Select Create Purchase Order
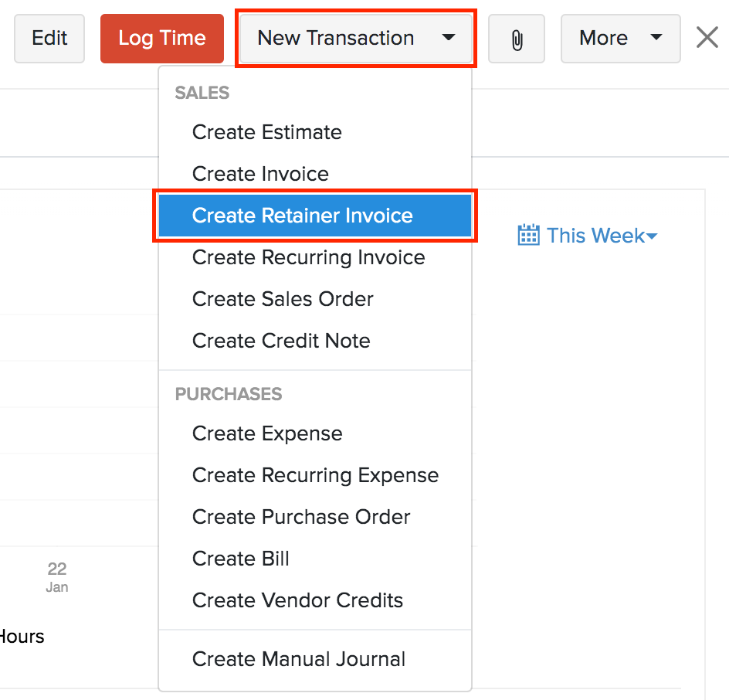729x700 pixels. click(301, 517)
